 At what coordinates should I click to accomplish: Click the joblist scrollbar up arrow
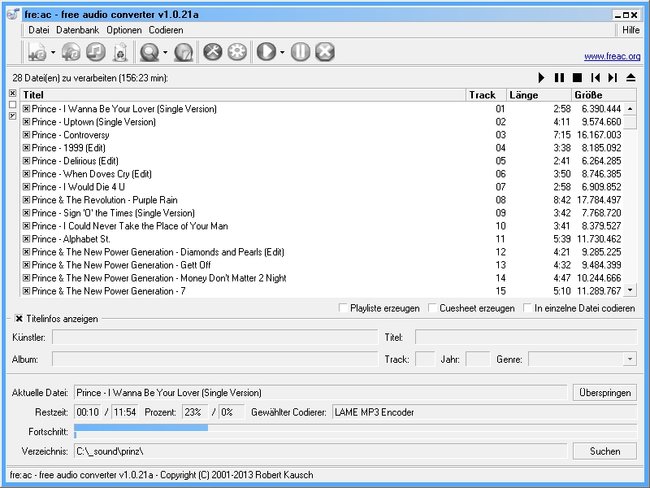630,109
